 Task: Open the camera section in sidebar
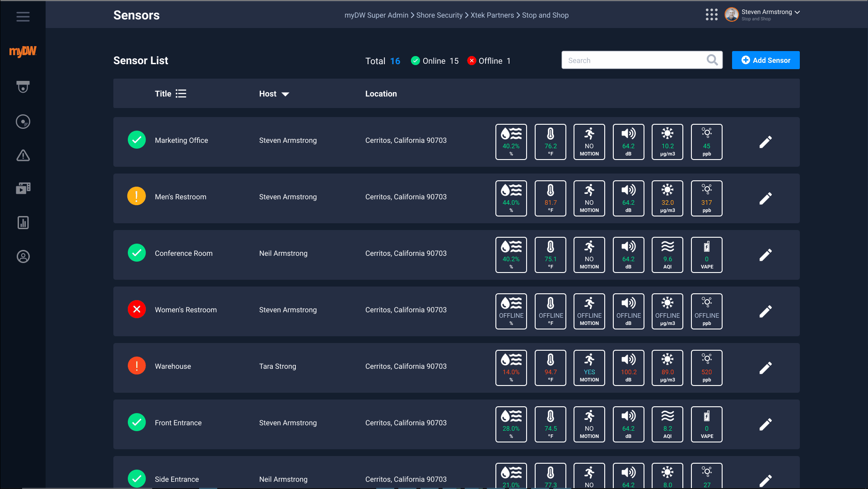click(x=23, y=87)
